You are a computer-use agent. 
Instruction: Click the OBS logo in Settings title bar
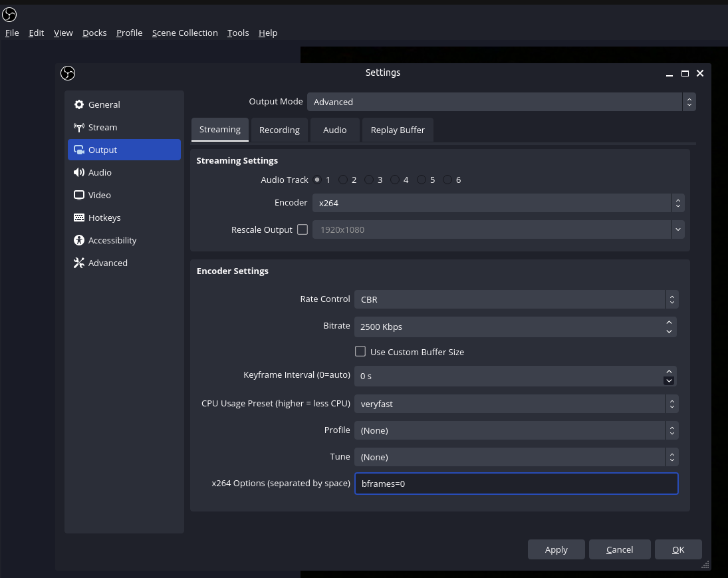[x=68, y=73]
